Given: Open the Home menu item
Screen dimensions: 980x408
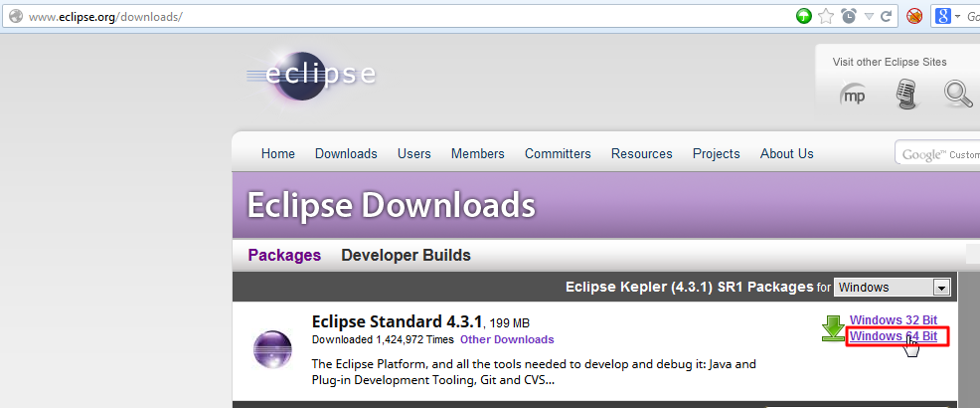Looking at the screenshot, I should 278,154.
